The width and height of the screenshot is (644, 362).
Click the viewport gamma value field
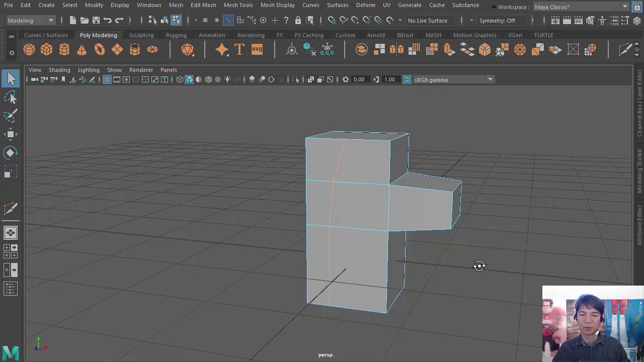(390, 79)
